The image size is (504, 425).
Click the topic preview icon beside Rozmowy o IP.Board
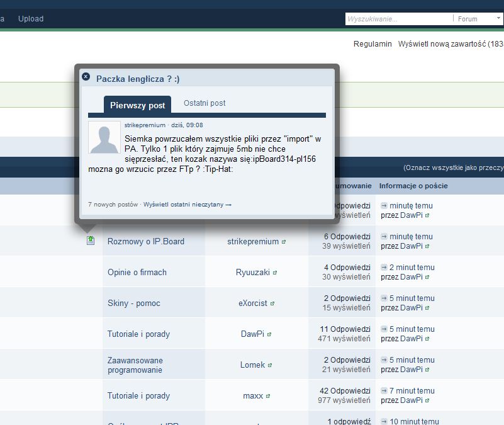coord(91,240)
